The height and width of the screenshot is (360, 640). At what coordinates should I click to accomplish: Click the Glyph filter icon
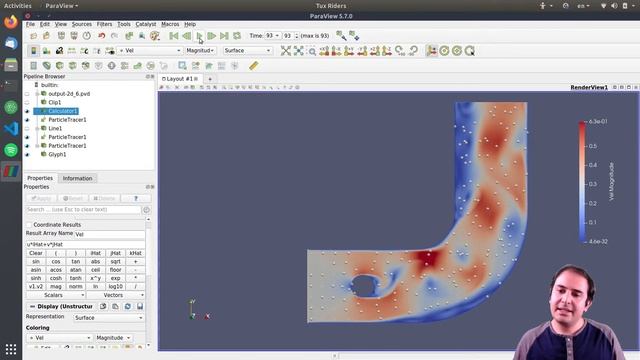tap(111, 66)
